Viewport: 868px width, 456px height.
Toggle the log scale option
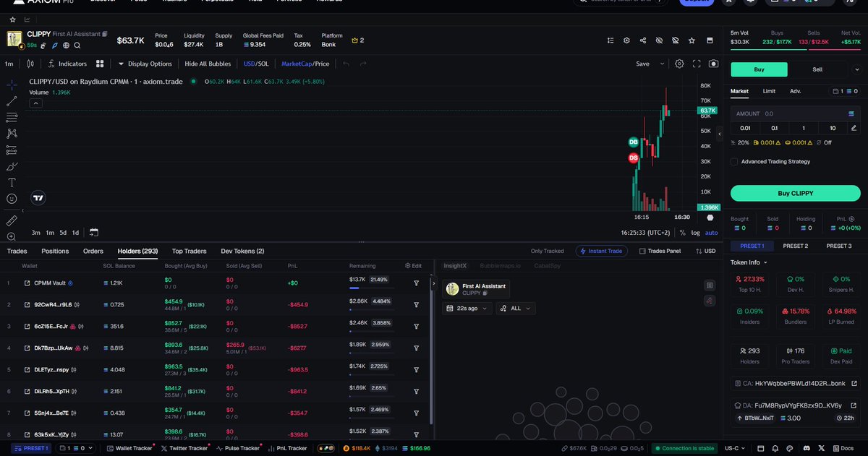click(696, 233)
